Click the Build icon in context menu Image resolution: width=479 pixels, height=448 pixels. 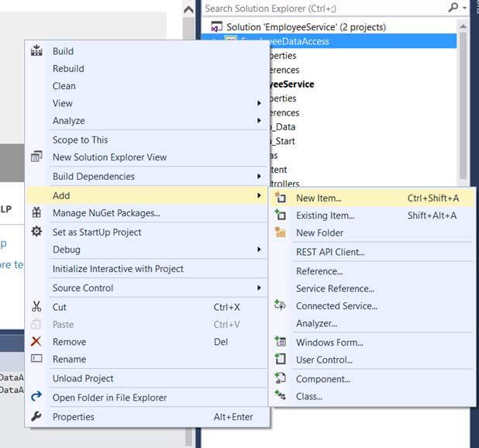(x=36, y=51)
